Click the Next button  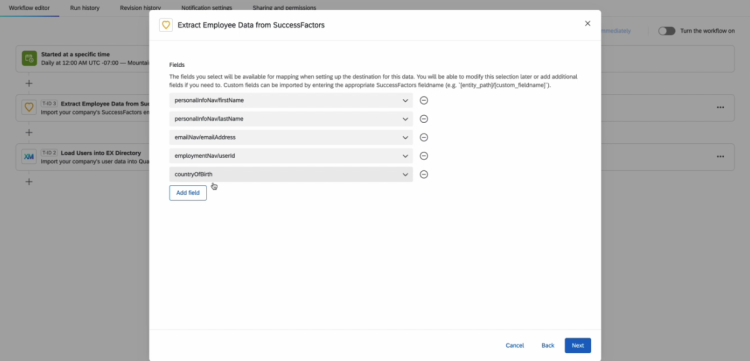[x=577, y=345]
